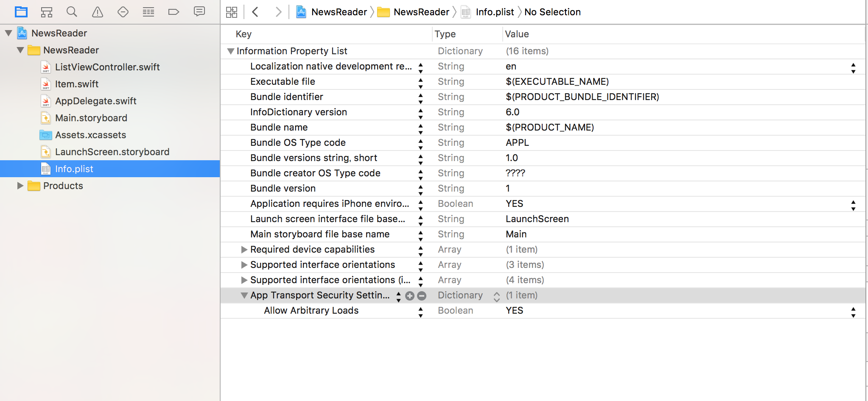Remove App Transport Security row with minus

coord(422,296)
